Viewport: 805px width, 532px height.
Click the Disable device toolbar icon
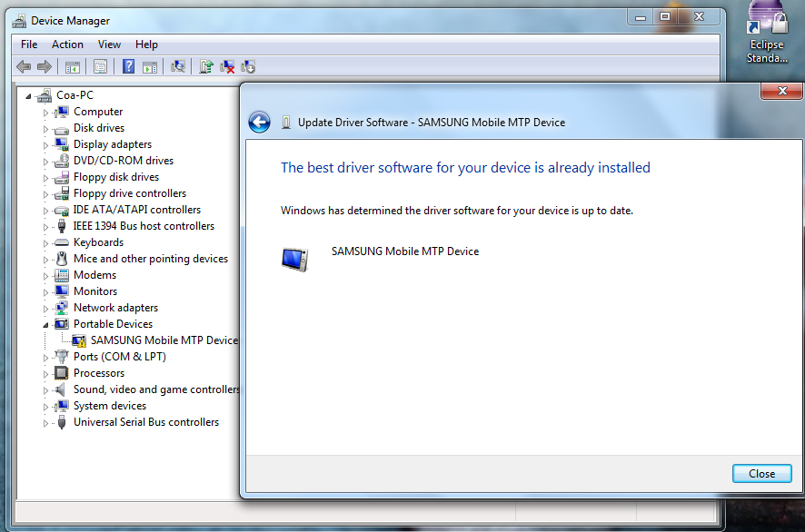248,66
